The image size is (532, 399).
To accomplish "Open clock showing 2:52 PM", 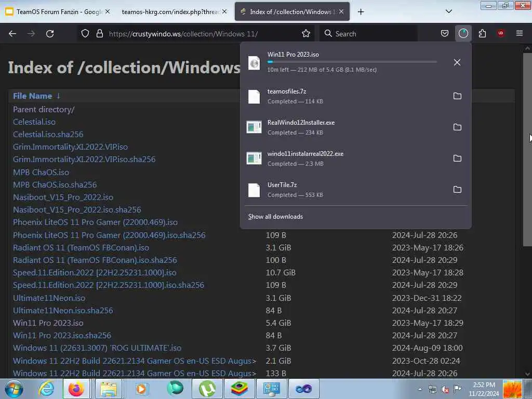I will pos(484,389).
